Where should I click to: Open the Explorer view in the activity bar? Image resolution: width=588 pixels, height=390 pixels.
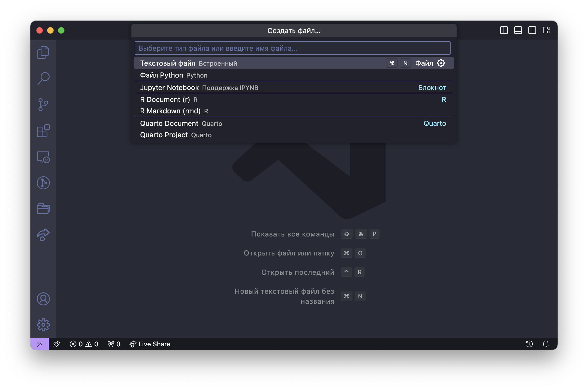point(43,52)
